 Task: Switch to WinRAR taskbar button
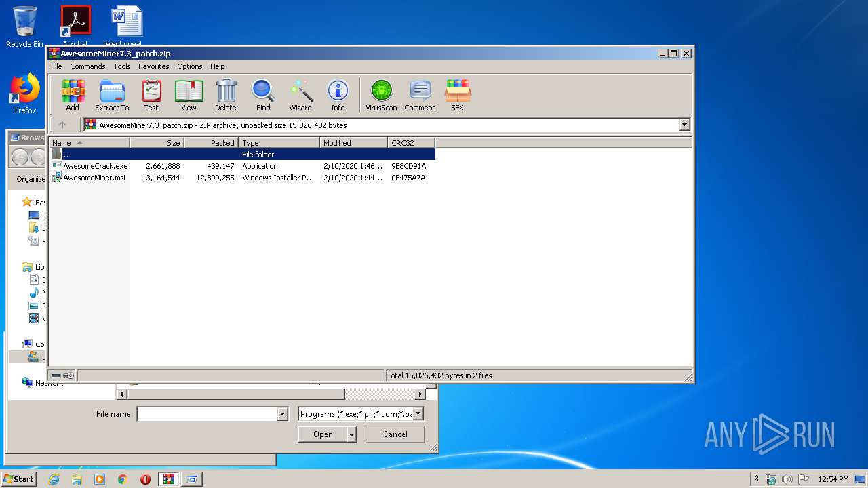(169, 479)
